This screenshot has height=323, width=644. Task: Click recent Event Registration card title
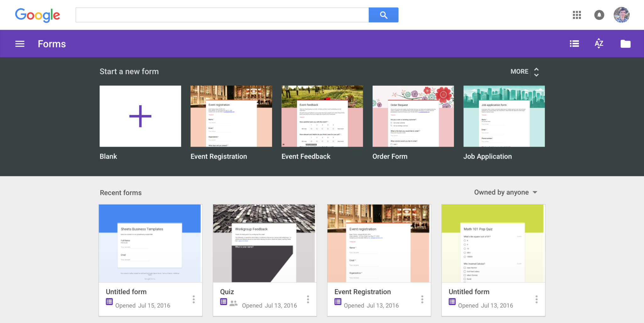(x=363, y=292)
